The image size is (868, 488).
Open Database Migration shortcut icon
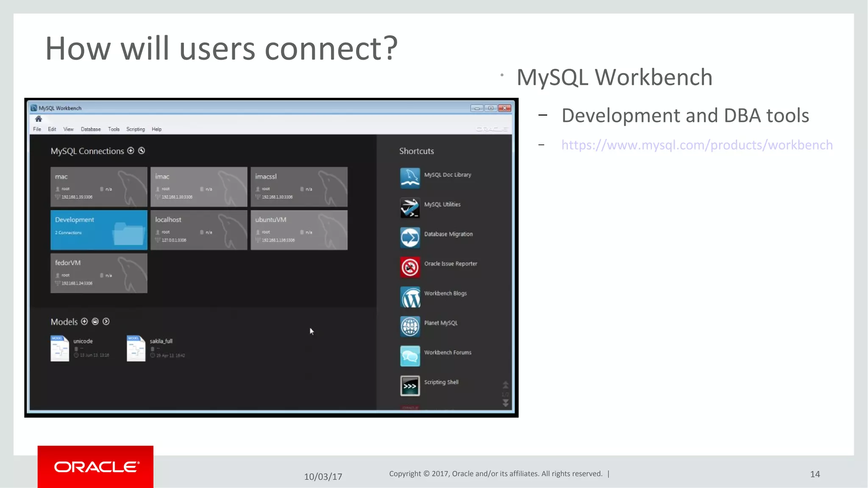410,237
